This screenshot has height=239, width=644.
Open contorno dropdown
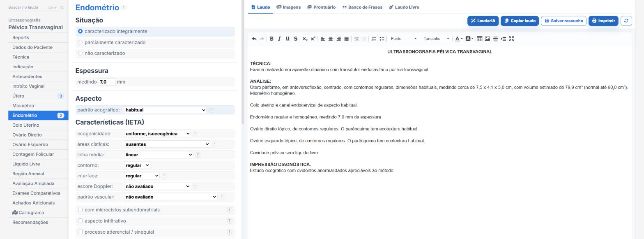pyautogui.click(x=137, y=165)
